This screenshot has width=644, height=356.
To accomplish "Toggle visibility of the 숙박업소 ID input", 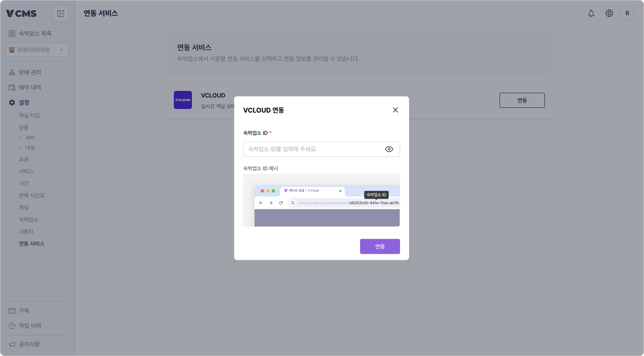I will point(389,149).
